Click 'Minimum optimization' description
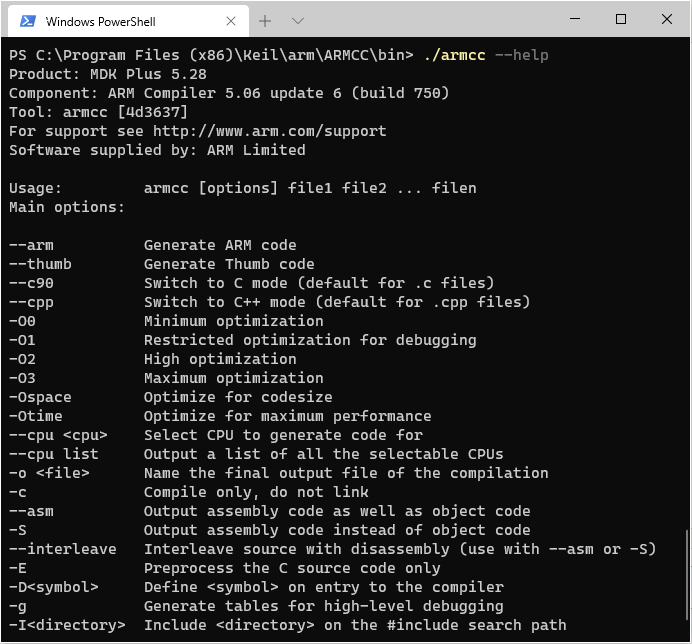The image size is (692, 644). 234,321
